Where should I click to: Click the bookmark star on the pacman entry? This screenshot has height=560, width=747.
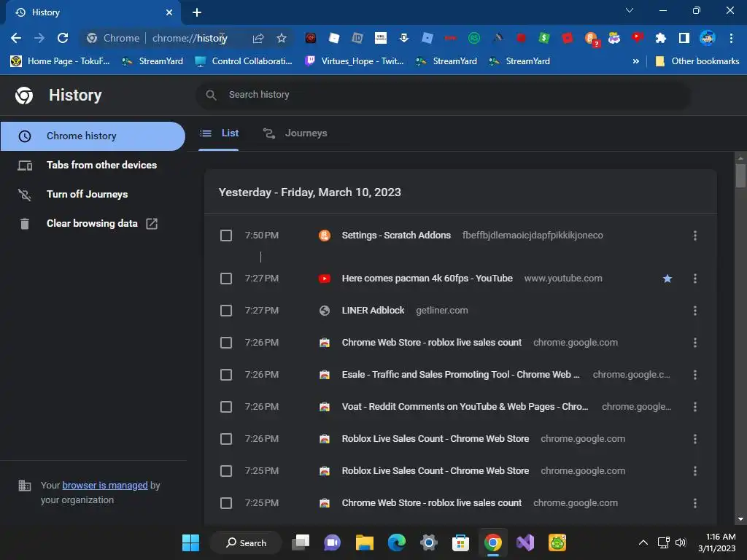(667, 279)
